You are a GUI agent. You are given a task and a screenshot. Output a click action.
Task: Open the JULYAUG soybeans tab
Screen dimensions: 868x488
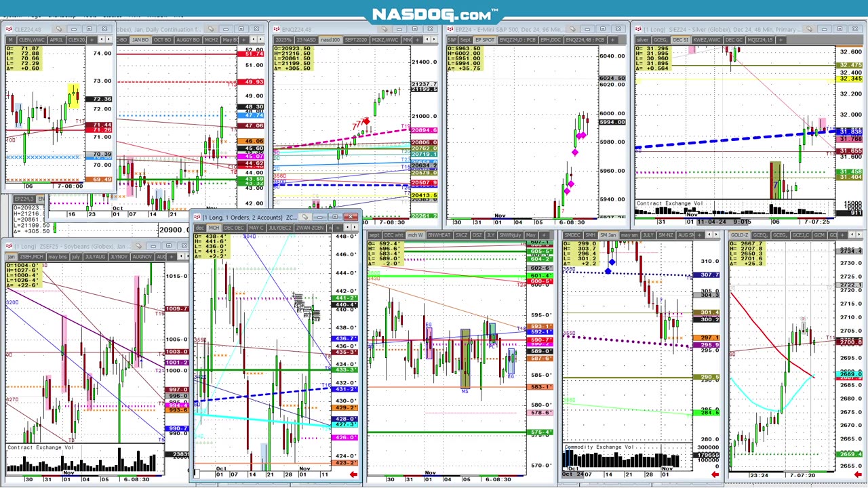95,256
